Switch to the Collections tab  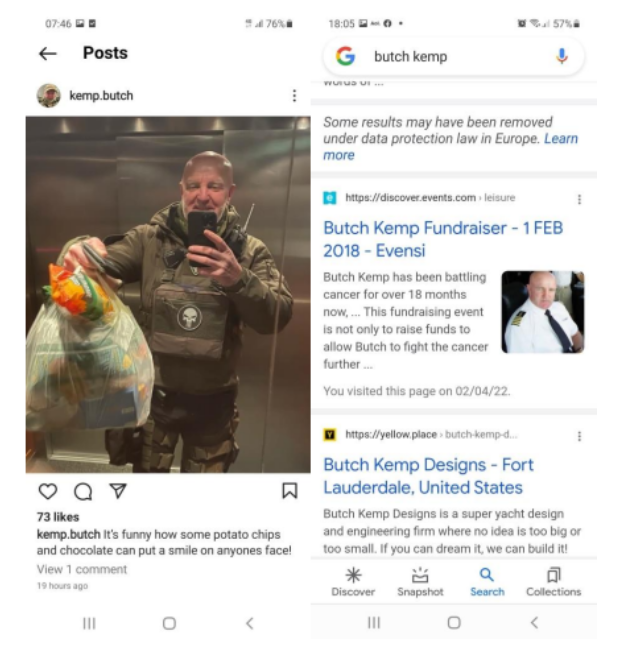click(x=554, y=582)
